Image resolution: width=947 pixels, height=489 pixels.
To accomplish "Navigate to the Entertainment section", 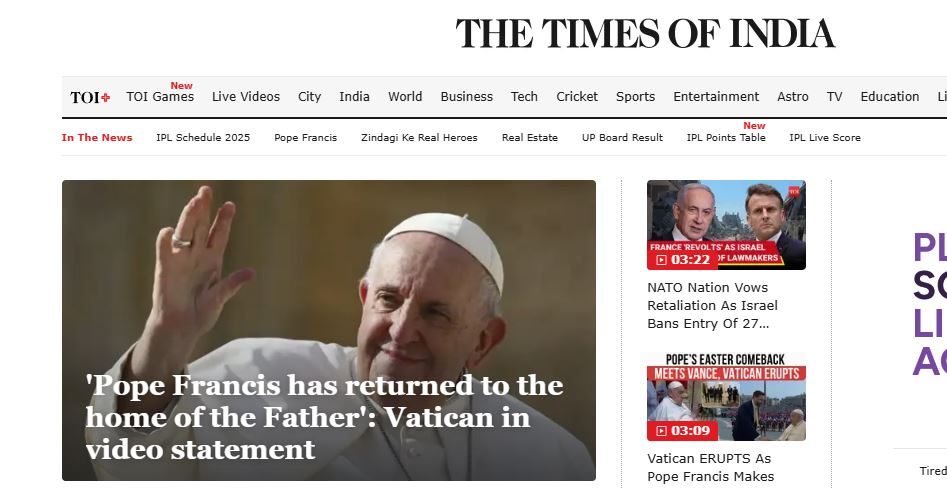I will (716, 97).
